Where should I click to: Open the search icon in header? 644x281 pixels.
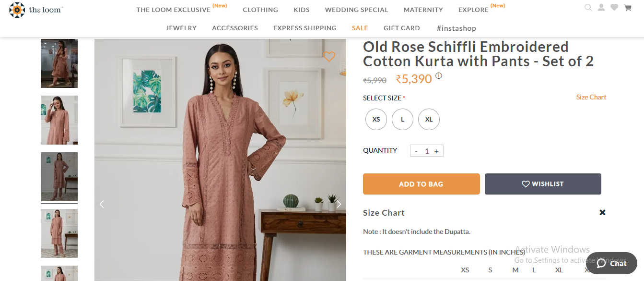[588, 8]
